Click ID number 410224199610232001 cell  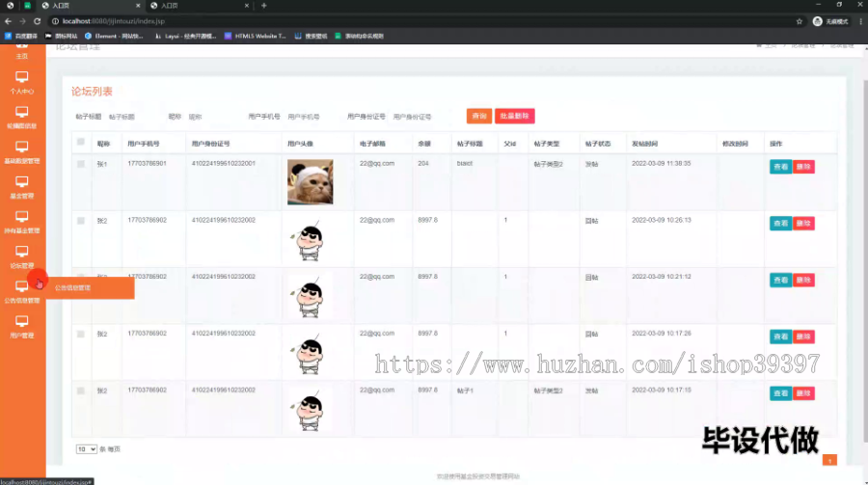coord(224,163)
